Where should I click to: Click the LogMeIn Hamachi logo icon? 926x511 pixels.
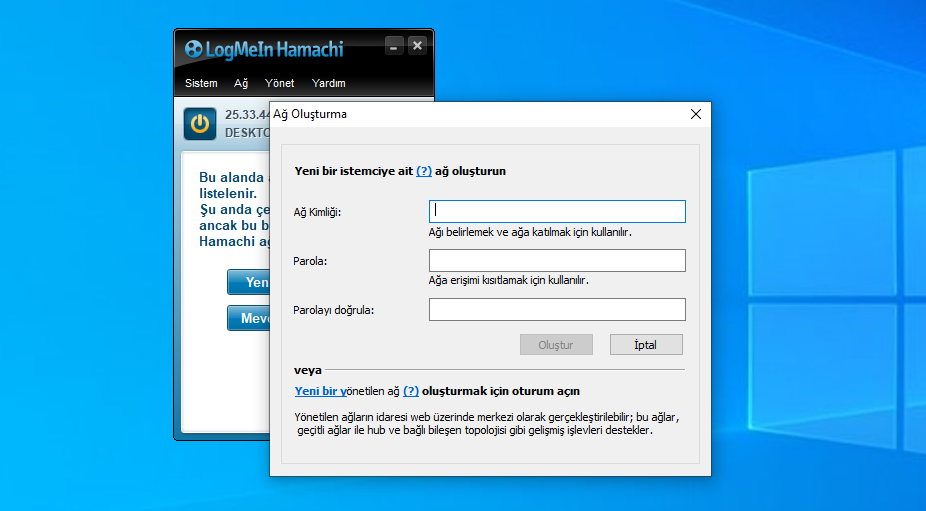193,49
